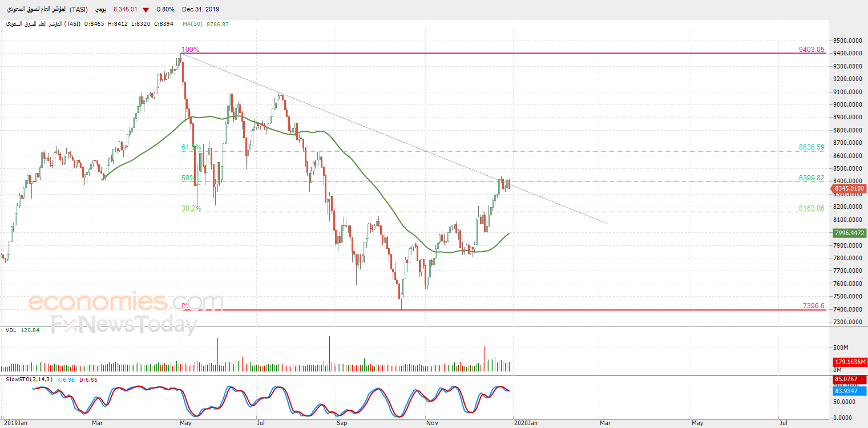The image size is (868, 428).
Task: Click the 7396.6 support price label
Action: pyautogui.click(x=813, y=306)
